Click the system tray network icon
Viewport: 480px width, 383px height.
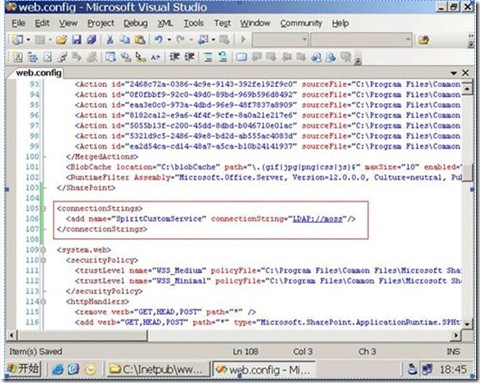pos(427,369)
